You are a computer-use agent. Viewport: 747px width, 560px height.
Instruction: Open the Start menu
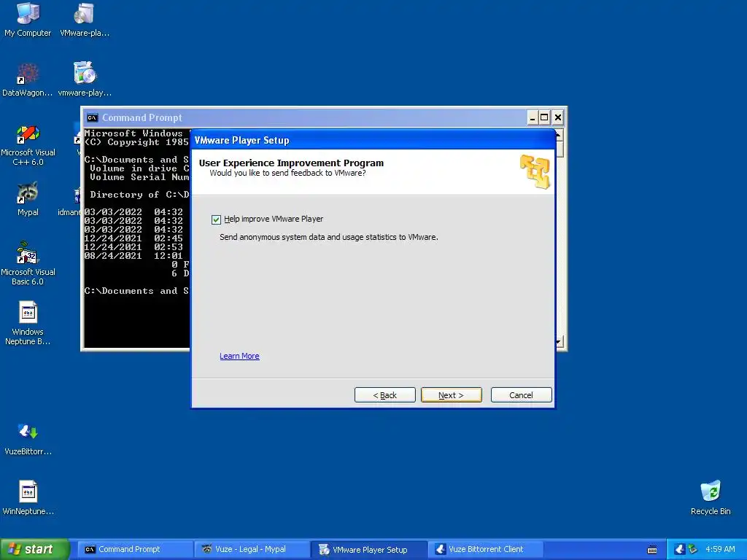tap(34, 549)
